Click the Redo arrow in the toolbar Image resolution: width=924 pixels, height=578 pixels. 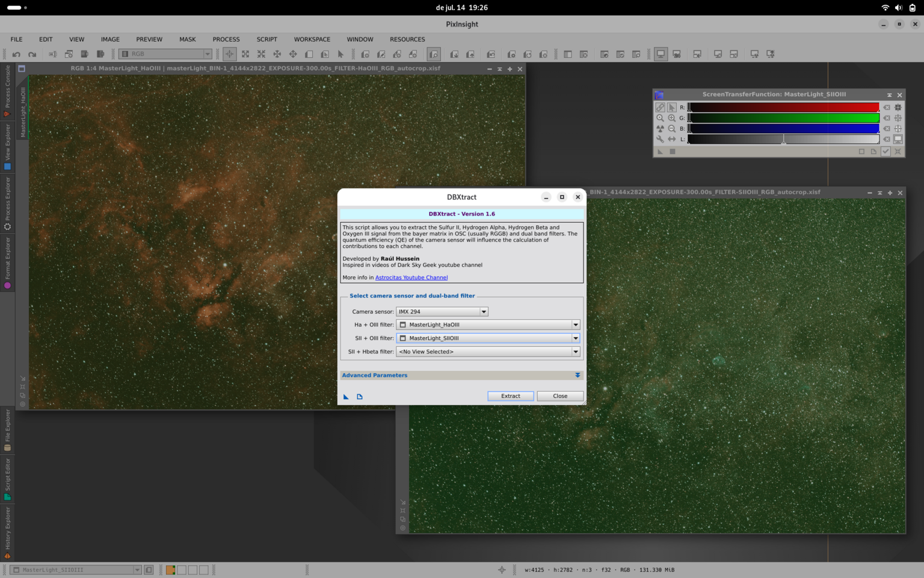(x=32, y=54)
